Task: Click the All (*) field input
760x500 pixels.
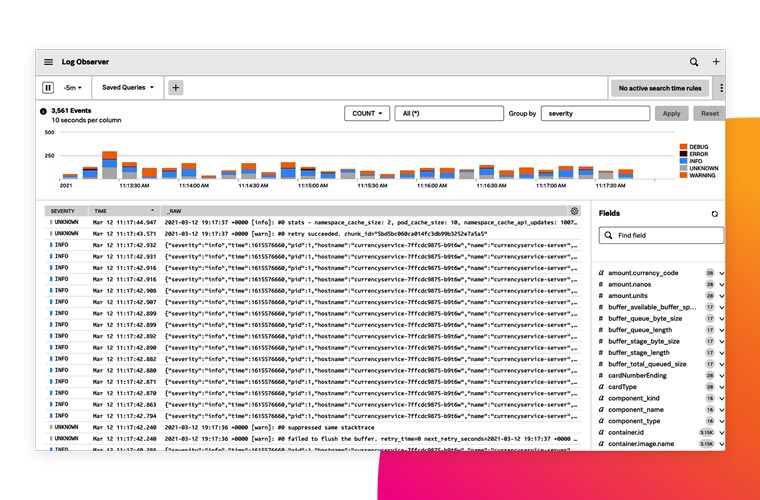Action: pos(449,113)
